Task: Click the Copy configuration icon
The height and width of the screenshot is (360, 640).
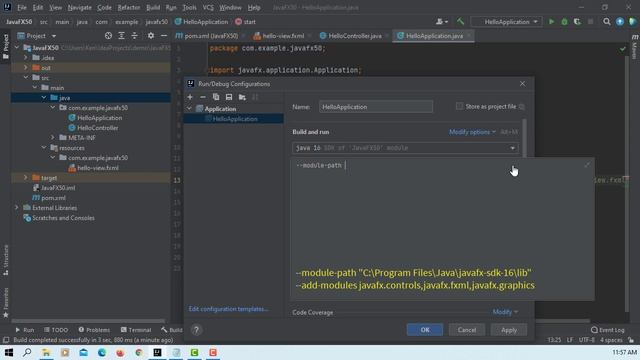Action: pyautogui.click(x=216, y=97)
